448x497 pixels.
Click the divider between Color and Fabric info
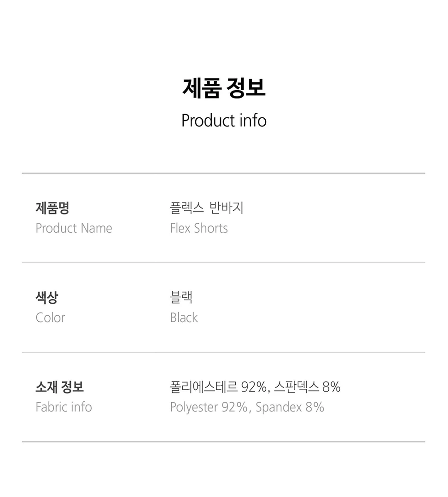tap(224, 353)
